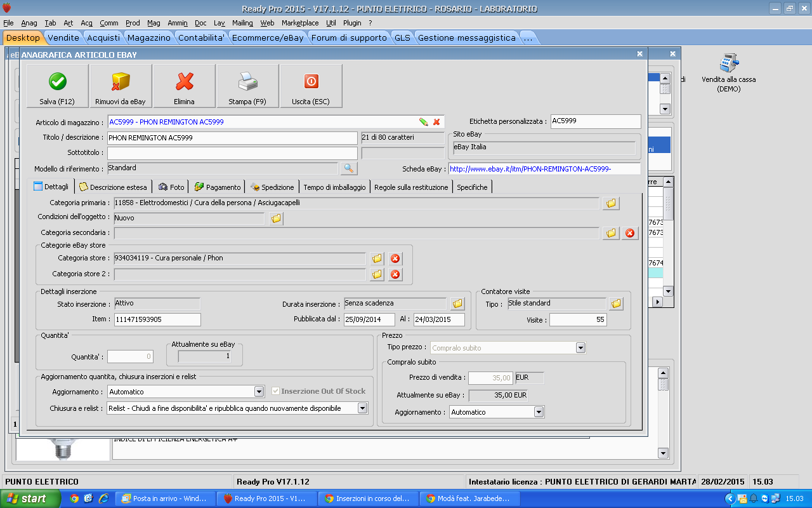Switch to Specifiche tab
812x508 pixels.
472,187
